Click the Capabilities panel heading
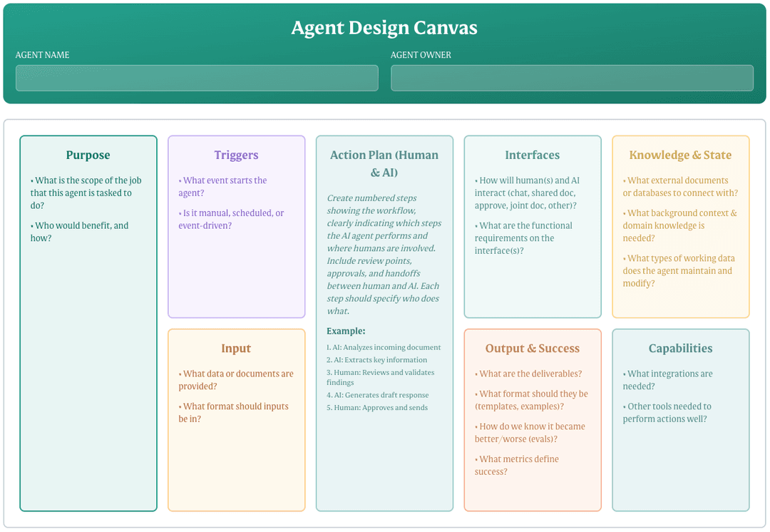The image size is (770, 532). point(680,348)
